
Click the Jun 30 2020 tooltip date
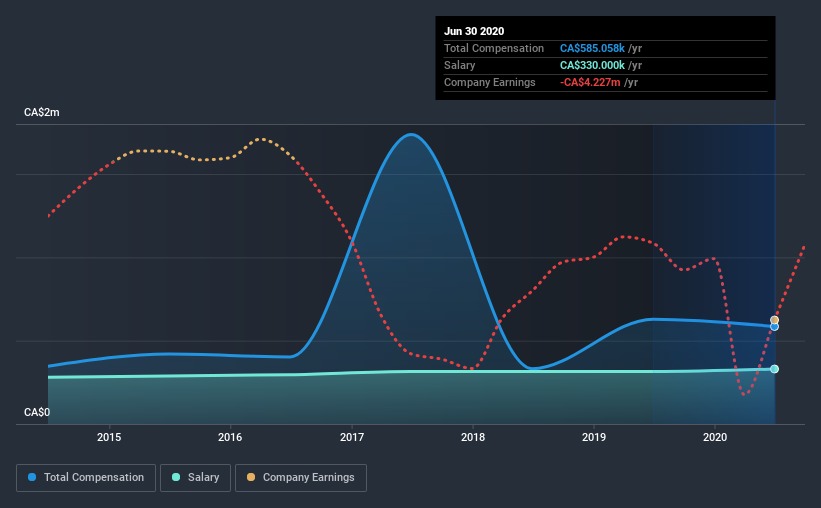pyautogui.click(x=474, y=31)
